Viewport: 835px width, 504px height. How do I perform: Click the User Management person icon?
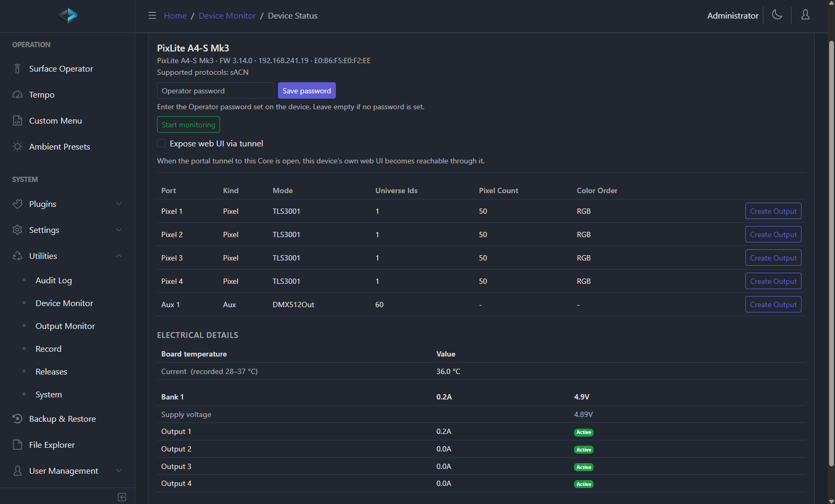[x=18, y=471]
